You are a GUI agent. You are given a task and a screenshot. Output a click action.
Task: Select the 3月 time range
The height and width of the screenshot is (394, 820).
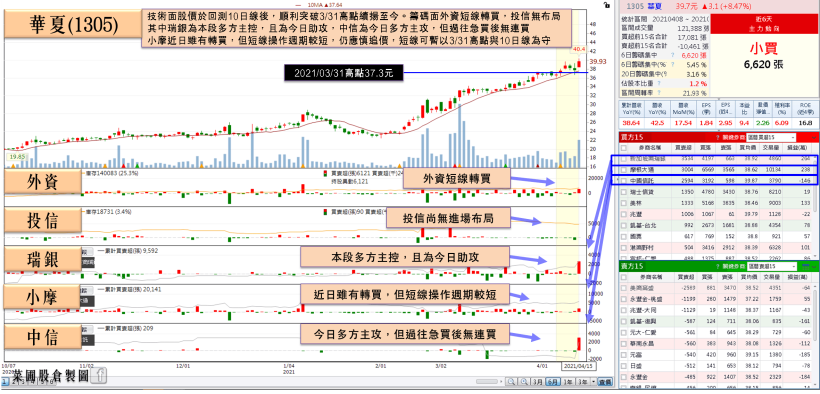pos(538,381)
